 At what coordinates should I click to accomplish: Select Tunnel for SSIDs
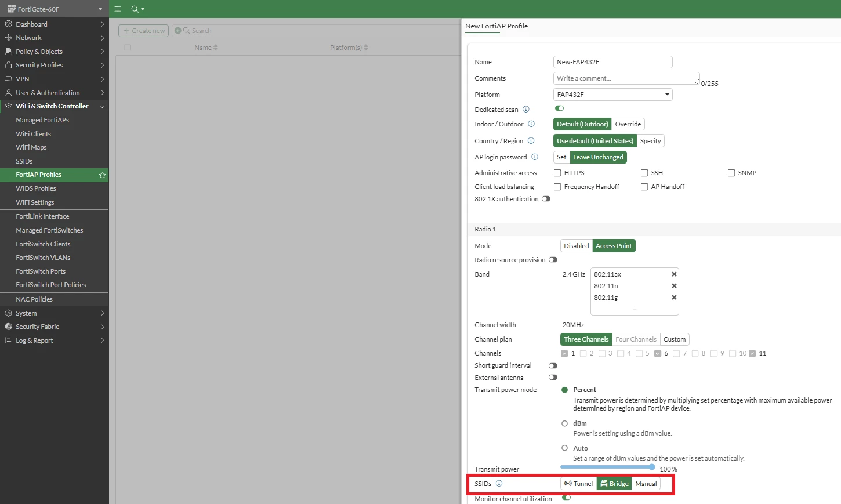click(x=579, y=484)
